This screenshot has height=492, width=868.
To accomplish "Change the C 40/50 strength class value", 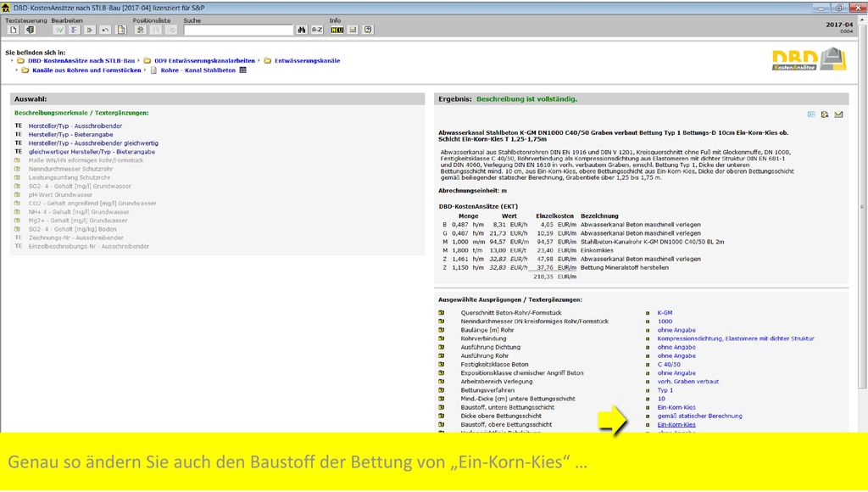I will pyautogui.click(x=669, y=365).
